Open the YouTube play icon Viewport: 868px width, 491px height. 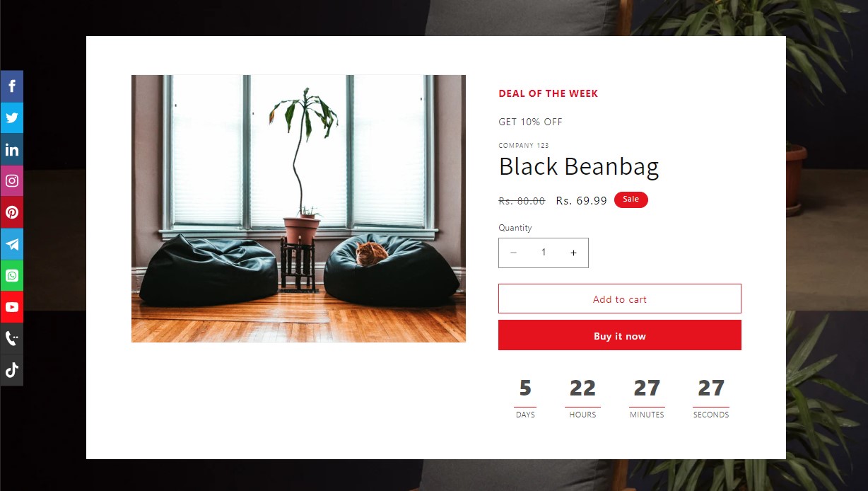pos(11,307)
